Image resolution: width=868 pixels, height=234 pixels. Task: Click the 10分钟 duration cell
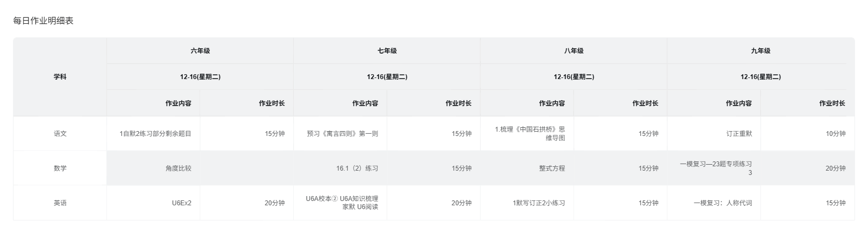(835, 134)
